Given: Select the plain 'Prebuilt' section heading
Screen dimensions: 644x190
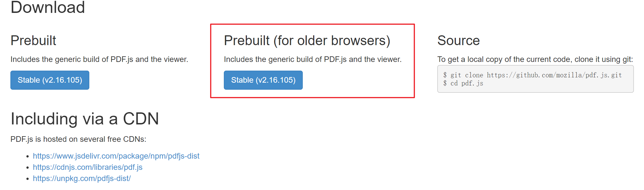Looking at the screenshot, I should [x=33, y=41].
